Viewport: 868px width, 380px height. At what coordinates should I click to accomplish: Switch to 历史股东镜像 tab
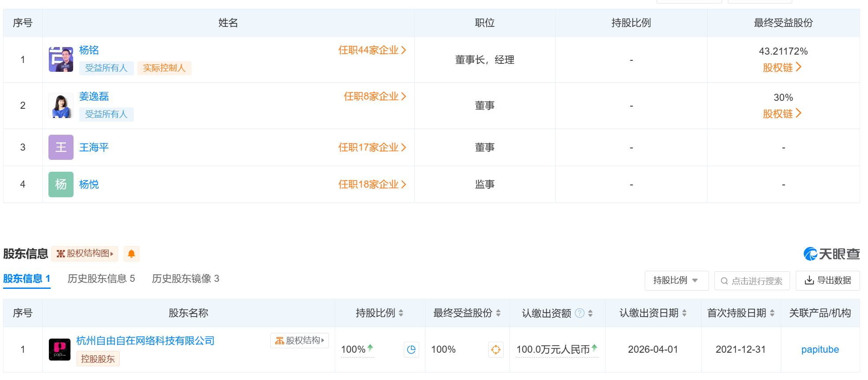[185, 279]
